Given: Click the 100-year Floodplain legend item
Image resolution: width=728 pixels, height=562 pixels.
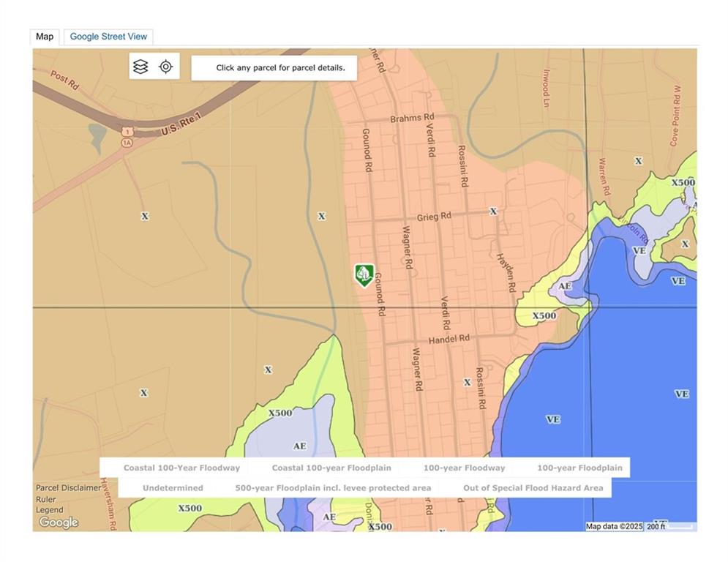Looking at the screenshot, I should (x=579, y=468).
